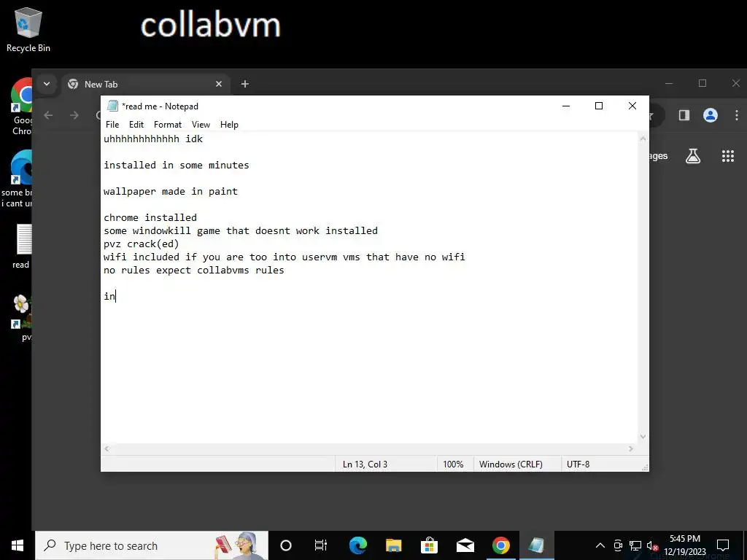Image resolution: width=747 pixels, height=560 pixels.
Task: Open Google apps grid
Action: (x=728, y=156)
